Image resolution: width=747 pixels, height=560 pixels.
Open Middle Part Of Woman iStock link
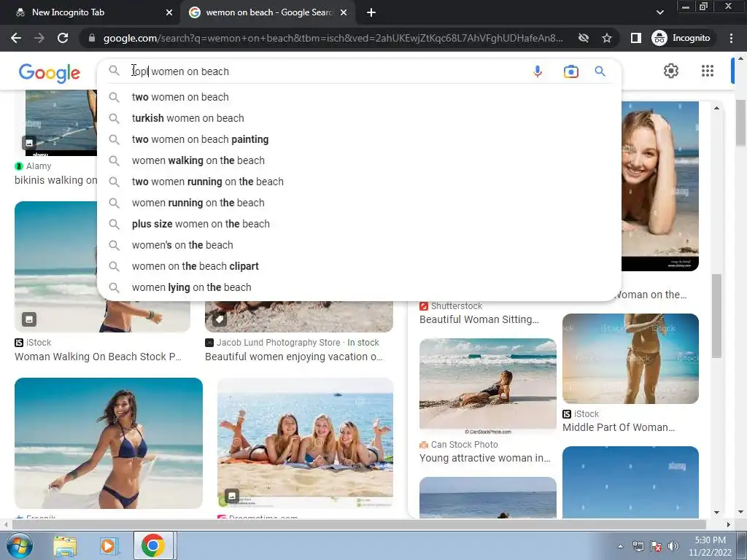click(619, 427)
